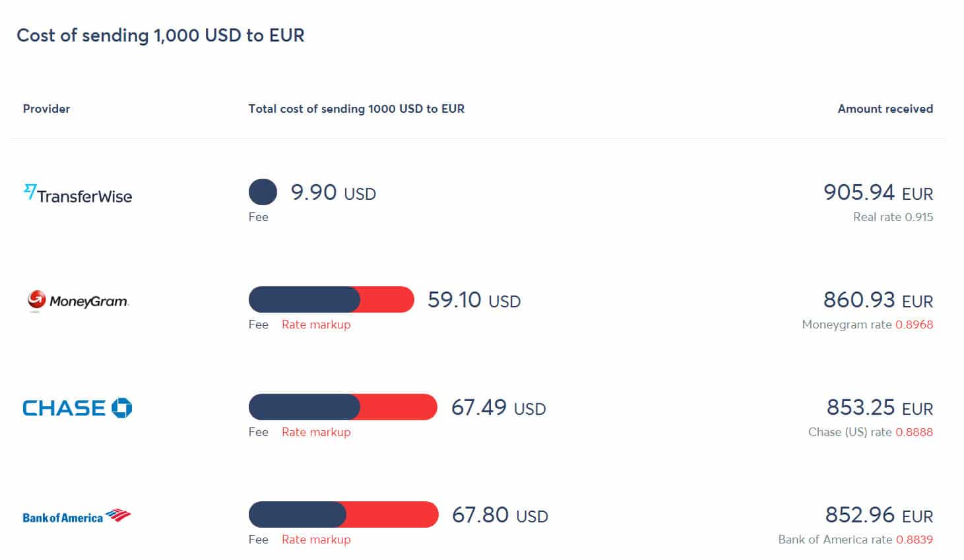Click the TransferWise 905.94 EUR amount
This screenshot has width=964, height=560.
click(878, 193)
